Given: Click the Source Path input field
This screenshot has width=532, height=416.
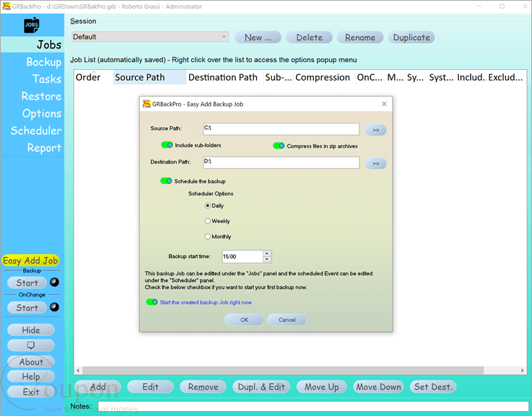Looking at the screenshot, I should point(281,129).
